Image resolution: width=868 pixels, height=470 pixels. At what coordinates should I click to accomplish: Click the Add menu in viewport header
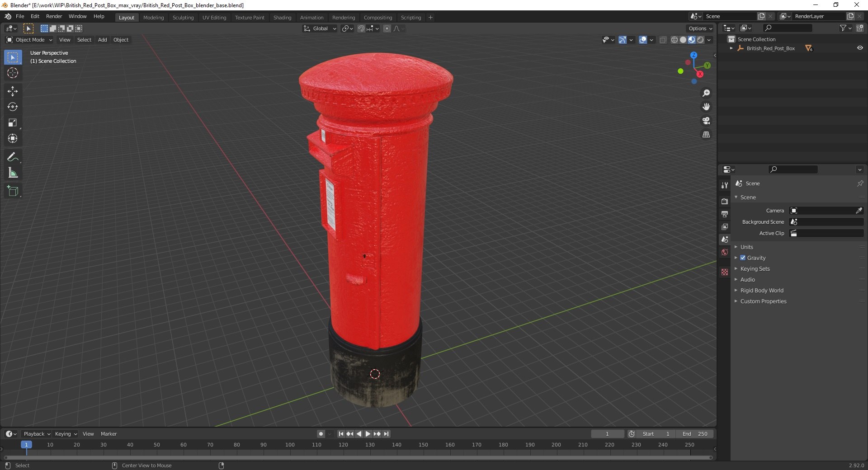103,40
